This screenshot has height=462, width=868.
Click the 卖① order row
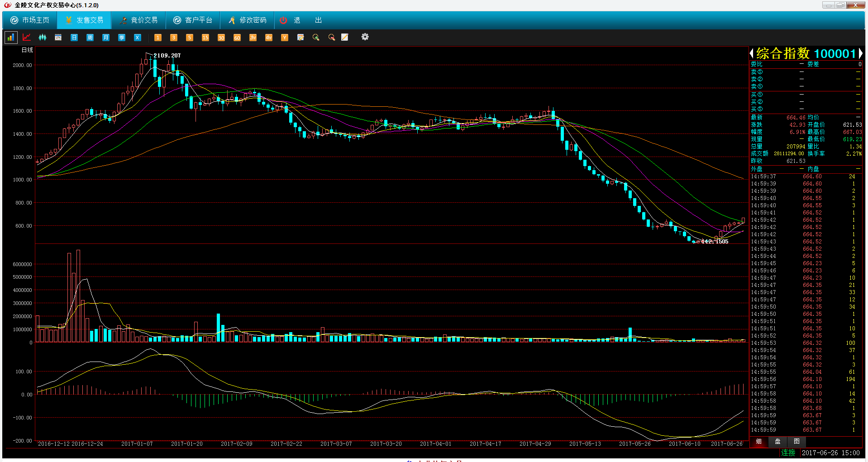(806, 86)
